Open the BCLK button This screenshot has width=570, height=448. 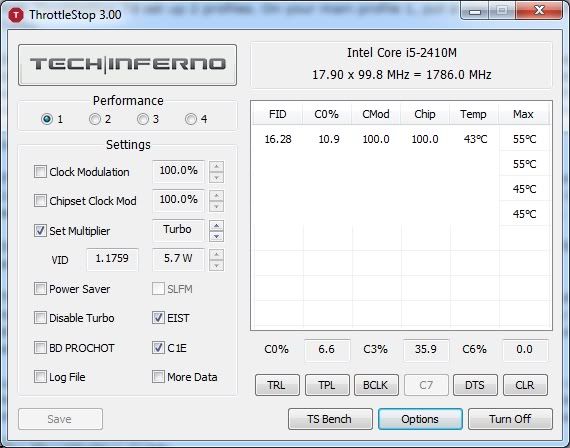[x=376, y=385]
